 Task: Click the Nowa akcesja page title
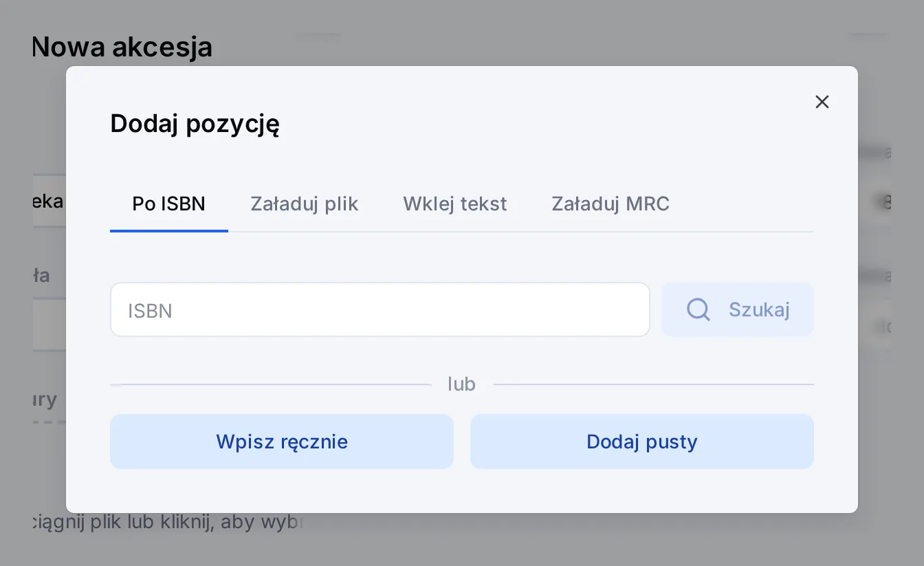coord(122,47)
